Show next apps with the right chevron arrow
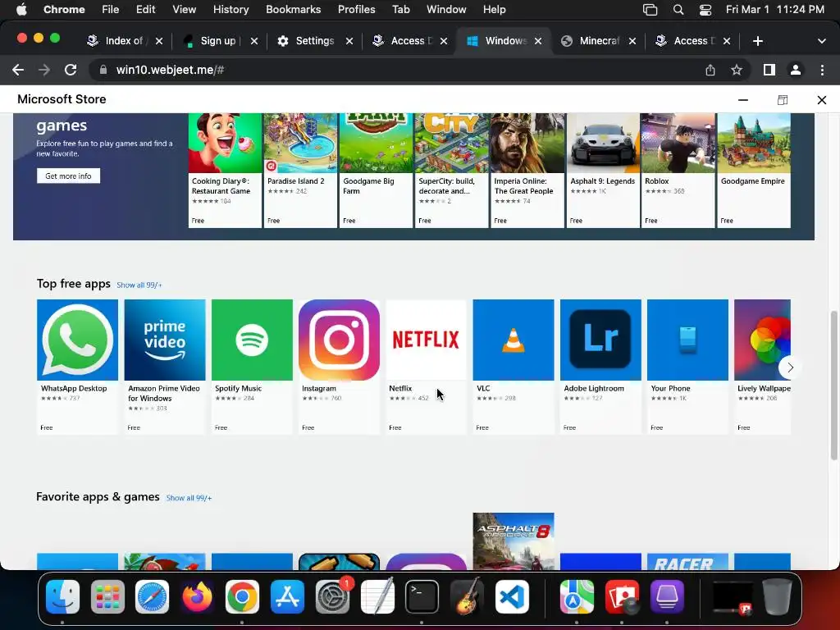Viewport: 840px width, 630px height. point(790,367)
